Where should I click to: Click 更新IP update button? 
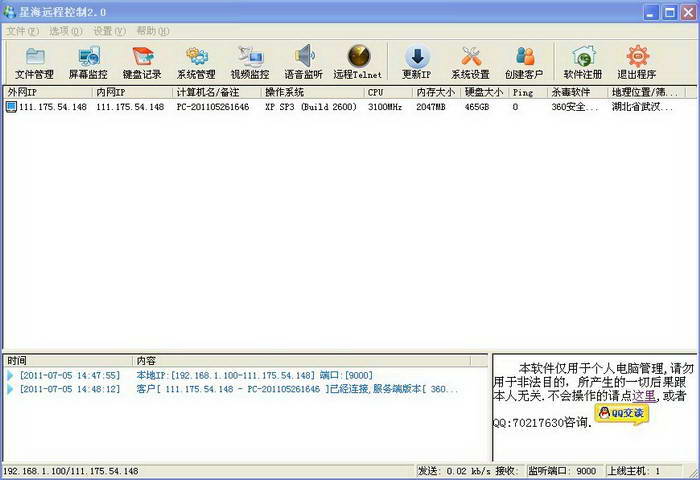point(416,62)
